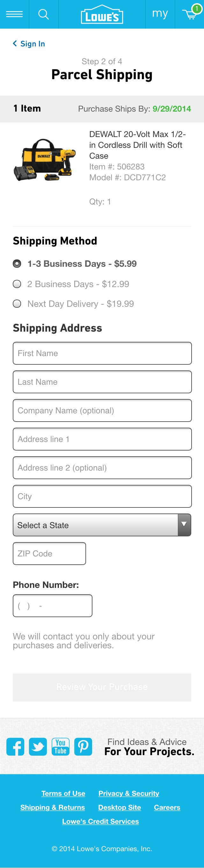
Task: Click the ZIP Code field
Action: pyautogui.click(x=49, y=553)
